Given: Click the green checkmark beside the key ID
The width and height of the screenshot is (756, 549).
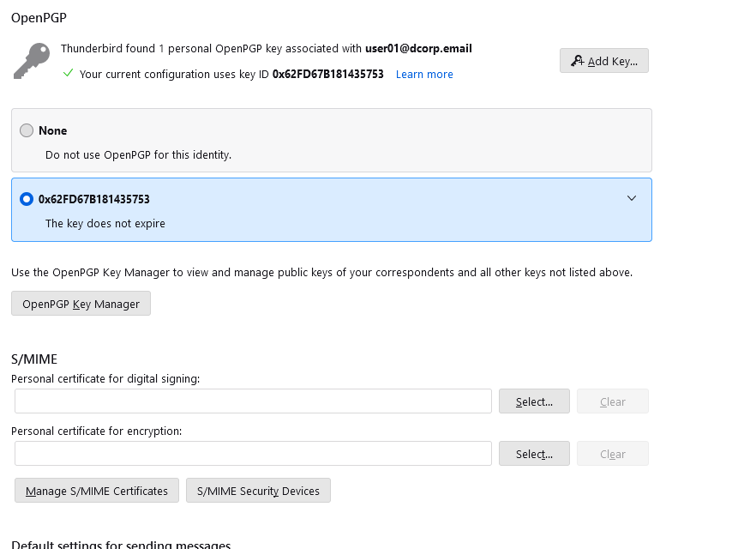Looking at the screenshot, I should [x=68, y=74].
